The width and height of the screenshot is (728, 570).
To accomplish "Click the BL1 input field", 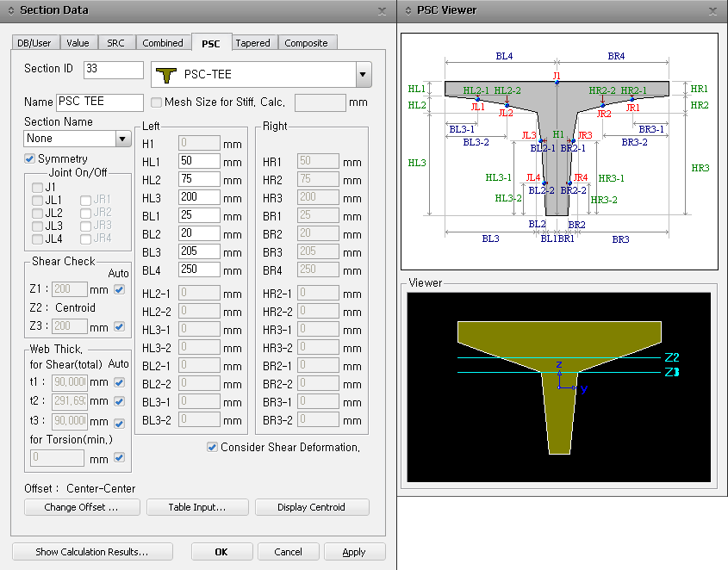I will click(x=199, y=215).
